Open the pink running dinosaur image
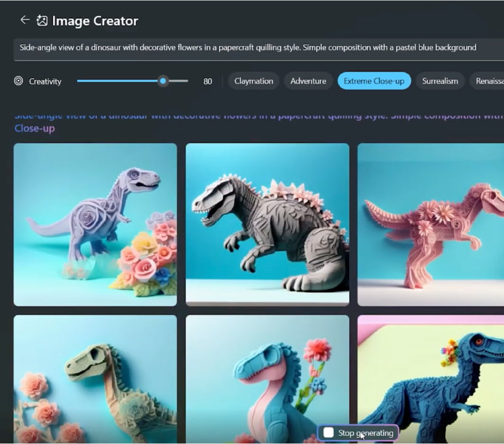Viewport: 504px width, 444px height. click(430, 224)
